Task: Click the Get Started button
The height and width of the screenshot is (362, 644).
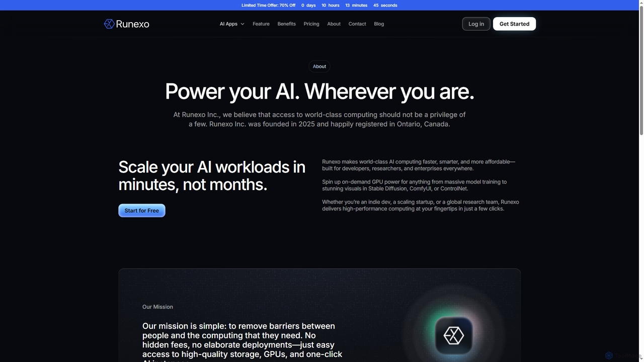Action: (514, 24)
